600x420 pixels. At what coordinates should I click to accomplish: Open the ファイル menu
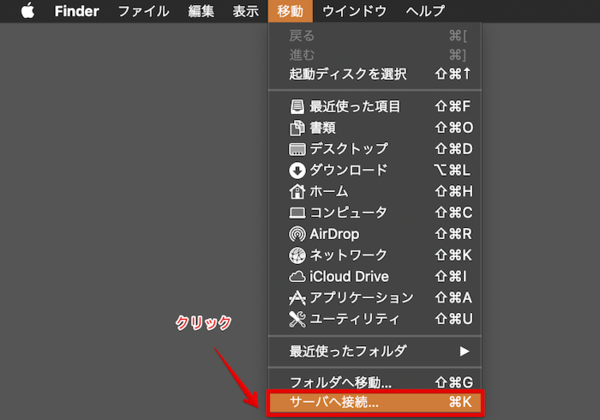click(x=143, y=11)
